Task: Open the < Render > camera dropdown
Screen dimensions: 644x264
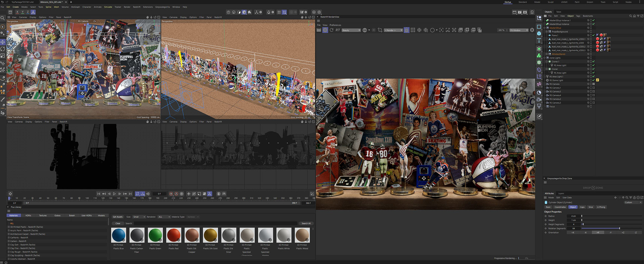Action: click(393, 30)
